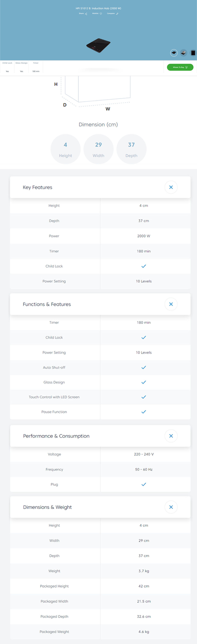Select the first product thumbnail
Screen dimensions: 197x644
click(x=174, y=53)
